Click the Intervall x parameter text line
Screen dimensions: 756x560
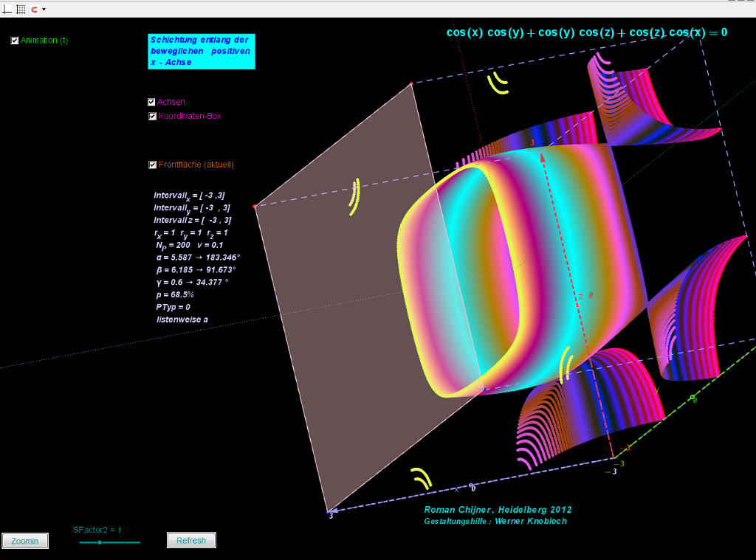[x=190, y=196]
